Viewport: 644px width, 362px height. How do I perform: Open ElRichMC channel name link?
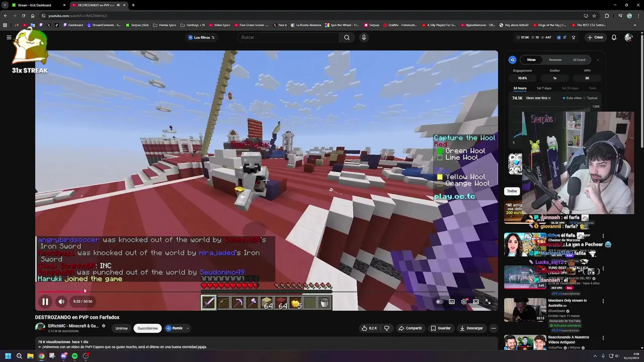73,326
